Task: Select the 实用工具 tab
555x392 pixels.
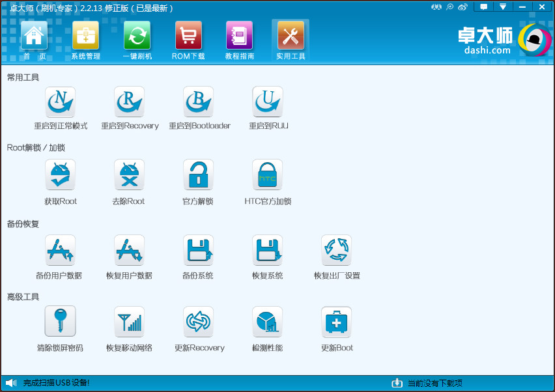Action: tap(291, 40)
